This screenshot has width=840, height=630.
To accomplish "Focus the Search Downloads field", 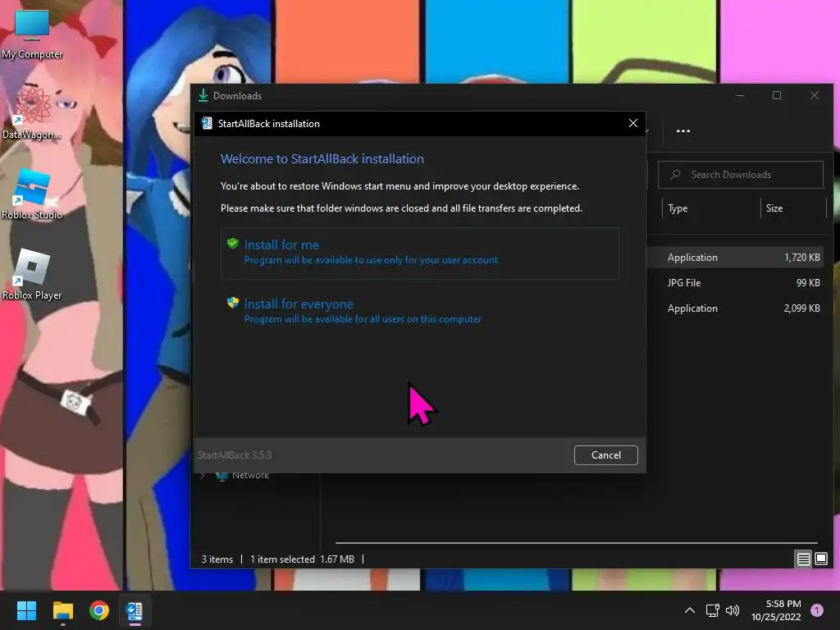I will point(741,175).
